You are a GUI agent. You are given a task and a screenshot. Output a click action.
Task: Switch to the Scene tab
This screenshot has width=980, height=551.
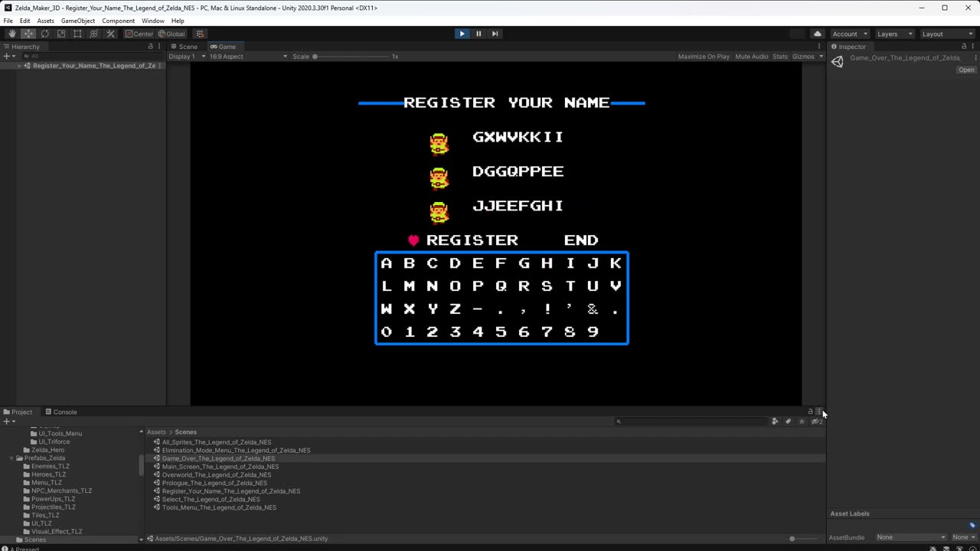[x=184, y=47]
